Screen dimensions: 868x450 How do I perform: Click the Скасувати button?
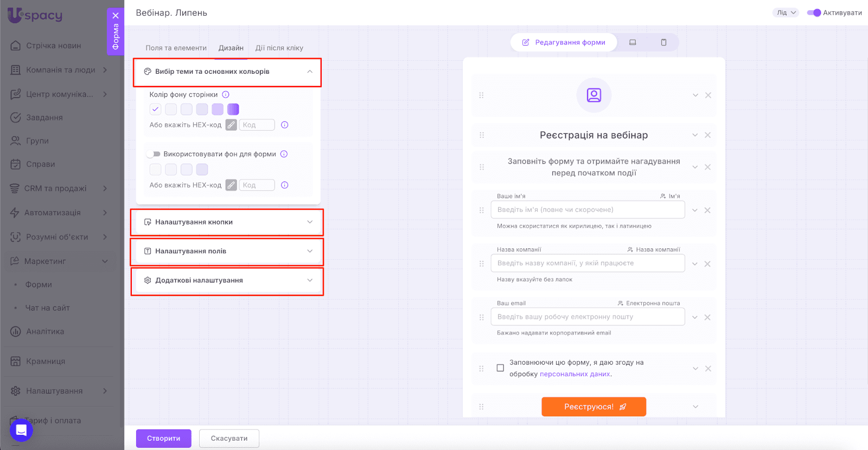click(229, 439)
